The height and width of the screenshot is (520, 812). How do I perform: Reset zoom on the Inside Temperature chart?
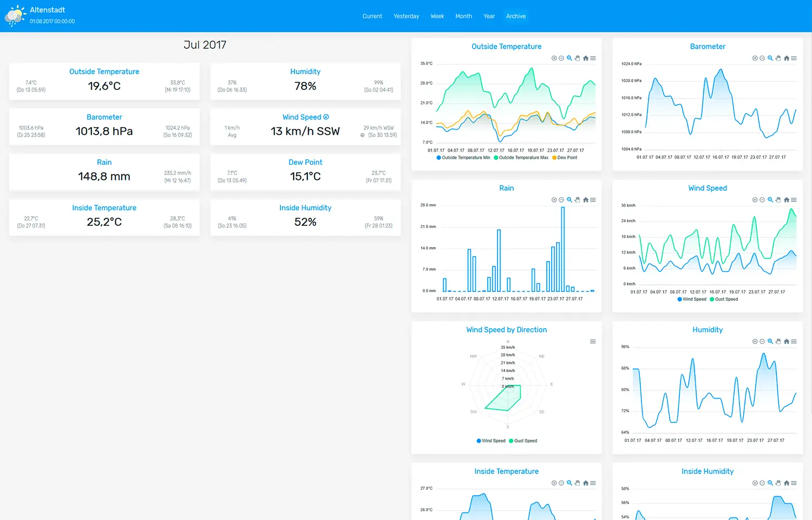[x=586, y=483]
